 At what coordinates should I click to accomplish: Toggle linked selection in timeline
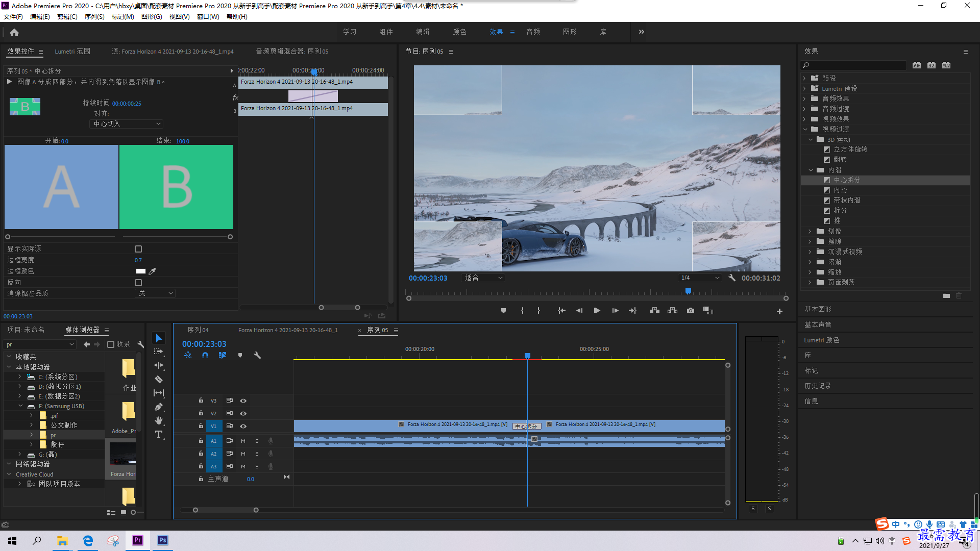(x=223, y=355)
